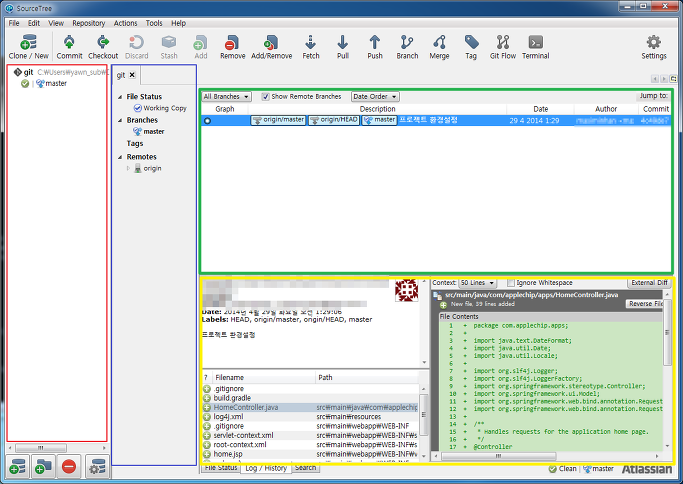
Task: Switch to the Search bottom tab
Action: [305, 467]
